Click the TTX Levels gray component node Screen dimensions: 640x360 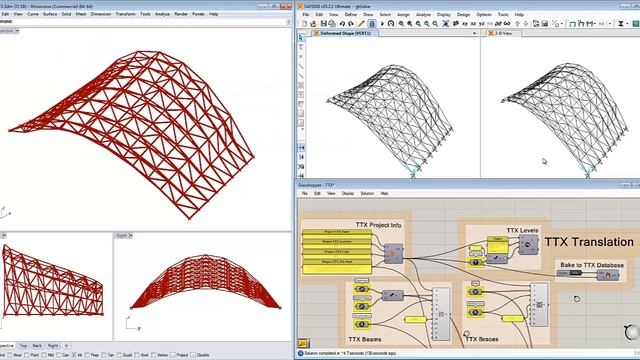coord(528,245)
